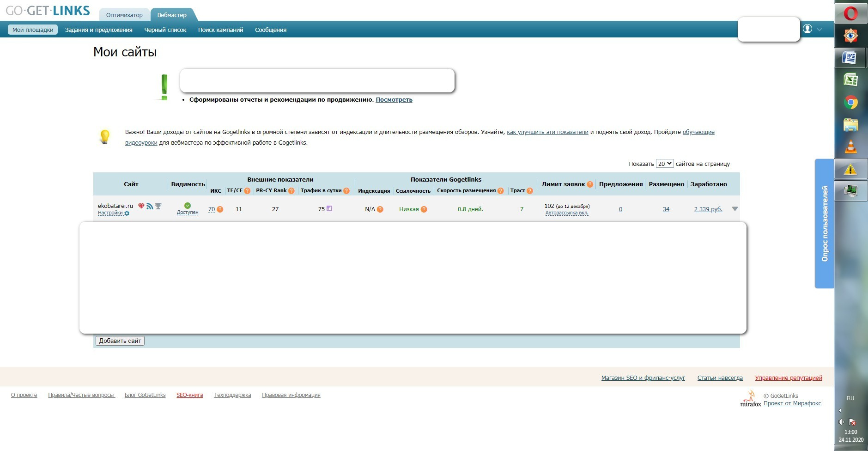This screenshot has height=451, width=868.
Task: Click the Action Center flag tray icon
Action: click(x=853, y=422)
